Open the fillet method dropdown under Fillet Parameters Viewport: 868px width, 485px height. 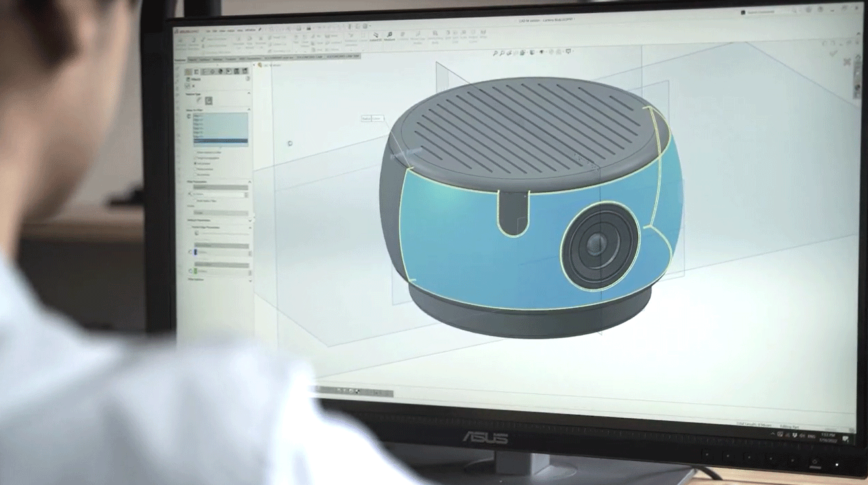pyautogui.click(x=221, y=187)
